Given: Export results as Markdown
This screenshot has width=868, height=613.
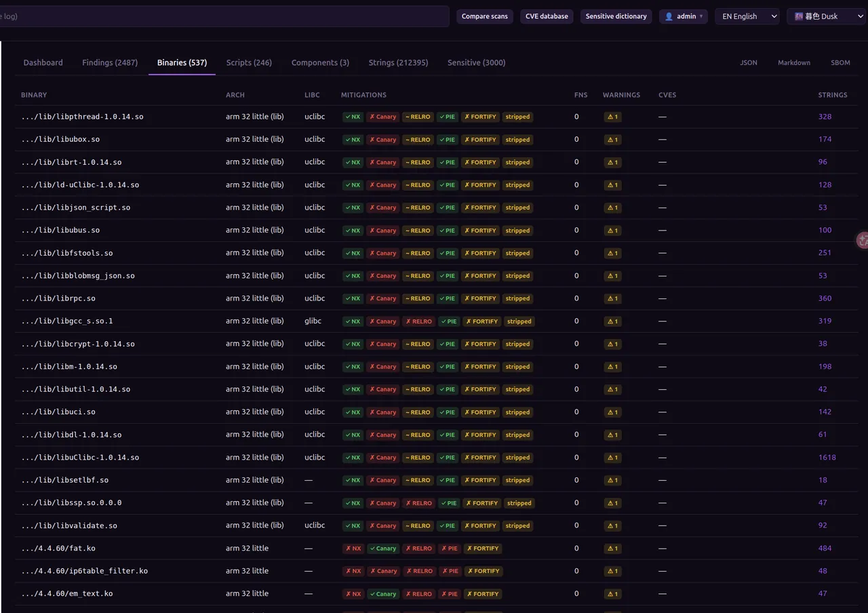Looking at the screenshot, I should (x=794, y=62).
